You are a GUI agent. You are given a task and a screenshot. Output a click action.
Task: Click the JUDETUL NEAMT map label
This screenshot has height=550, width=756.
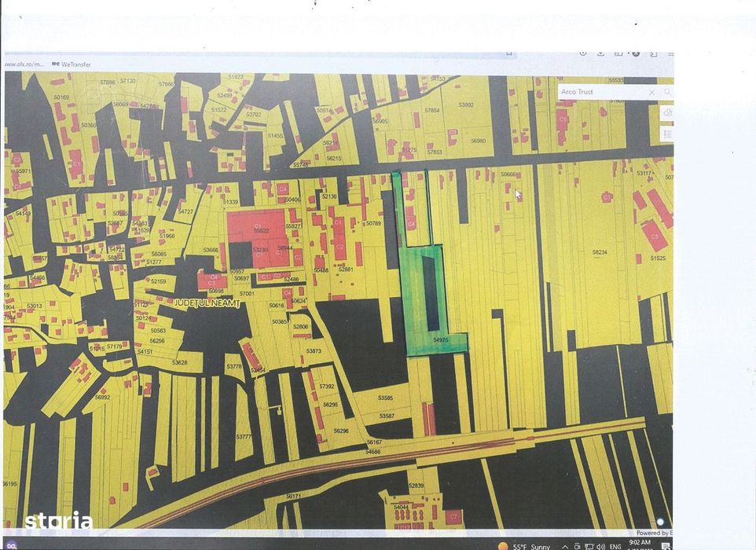pos(206,302)
